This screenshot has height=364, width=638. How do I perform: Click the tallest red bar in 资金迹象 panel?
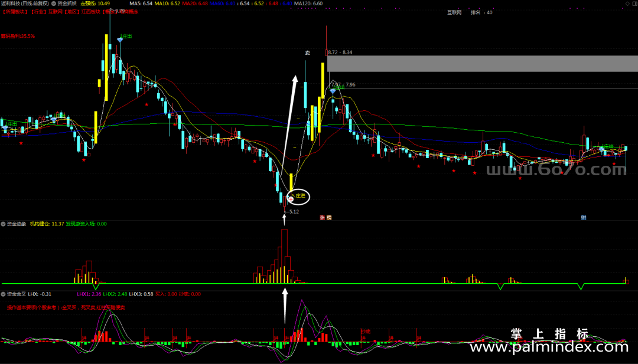tap(284, 256)
